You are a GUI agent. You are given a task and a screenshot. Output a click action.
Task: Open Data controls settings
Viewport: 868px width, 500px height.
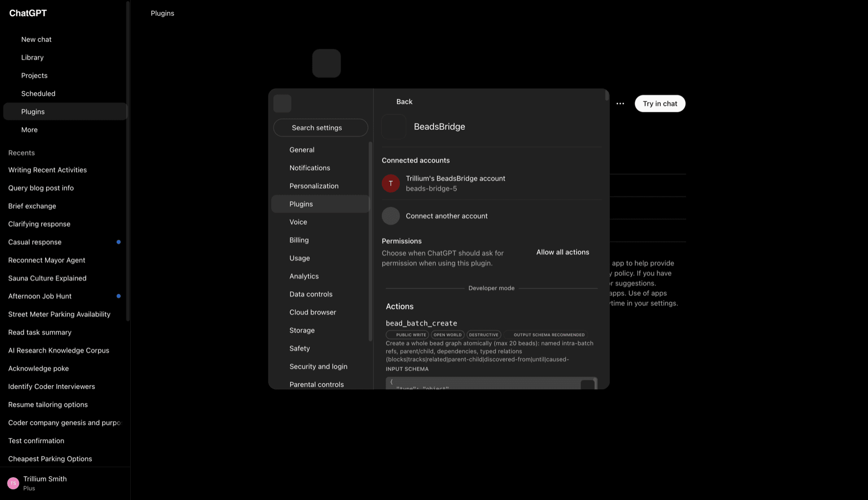click(x=320, y=294)
